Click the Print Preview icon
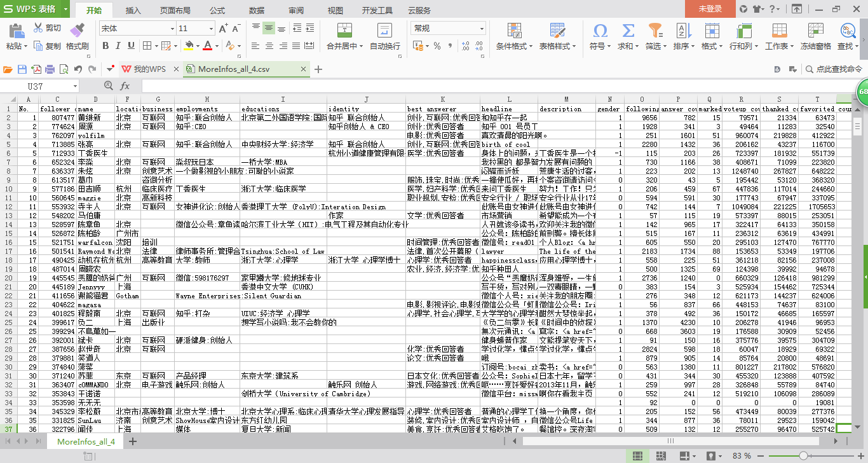The image size is (868, 463). [64, 69]
